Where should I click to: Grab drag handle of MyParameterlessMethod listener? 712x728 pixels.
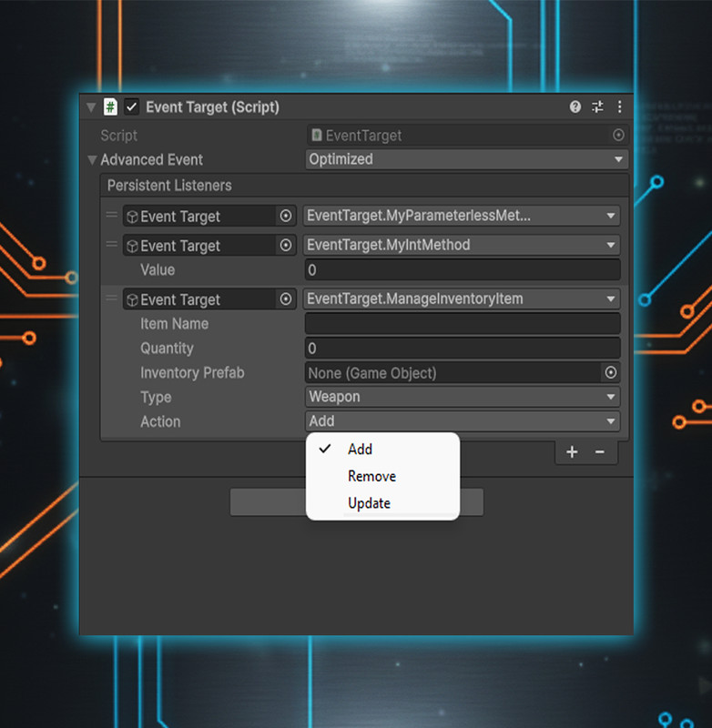coord(111,215)
